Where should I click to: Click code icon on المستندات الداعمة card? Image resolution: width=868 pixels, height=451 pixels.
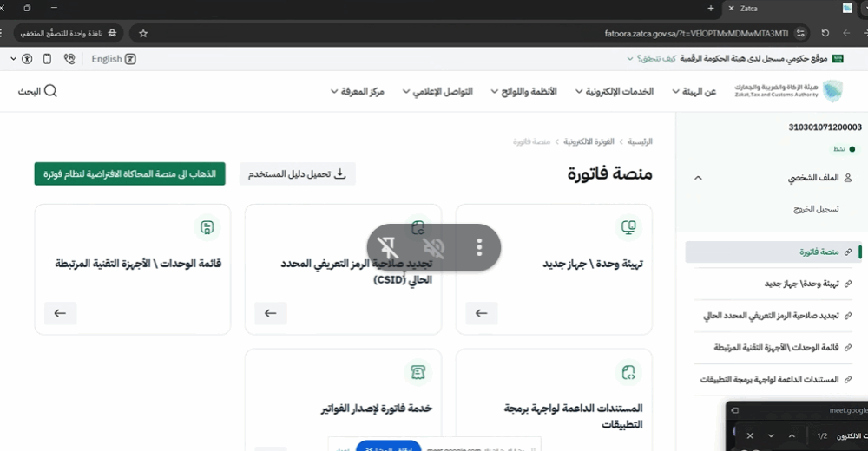[x=628, y=372]
